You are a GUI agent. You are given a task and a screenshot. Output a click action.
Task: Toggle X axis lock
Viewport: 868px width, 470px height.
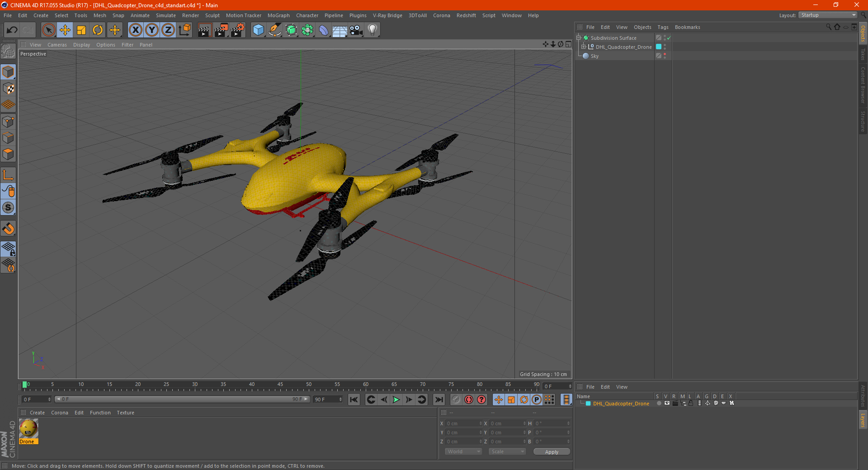[135, 30]
